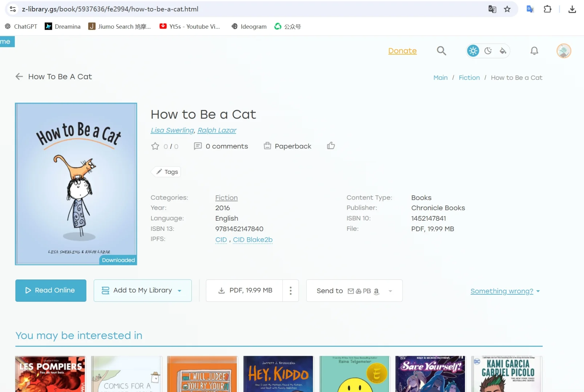Click the 0 comments text
Screen dimensions: 584x392
click(x=227, y=146)
